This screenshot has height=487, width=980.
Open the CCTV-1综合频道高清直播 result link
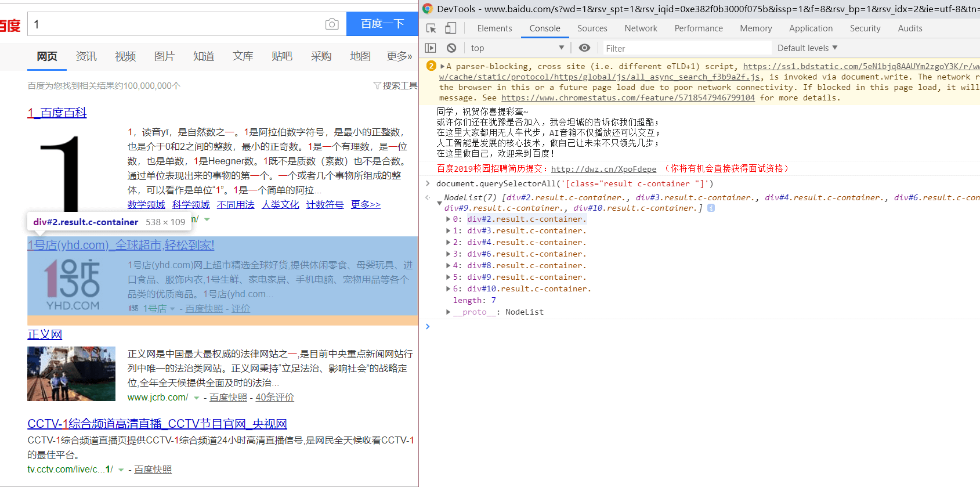pos(157,424)
